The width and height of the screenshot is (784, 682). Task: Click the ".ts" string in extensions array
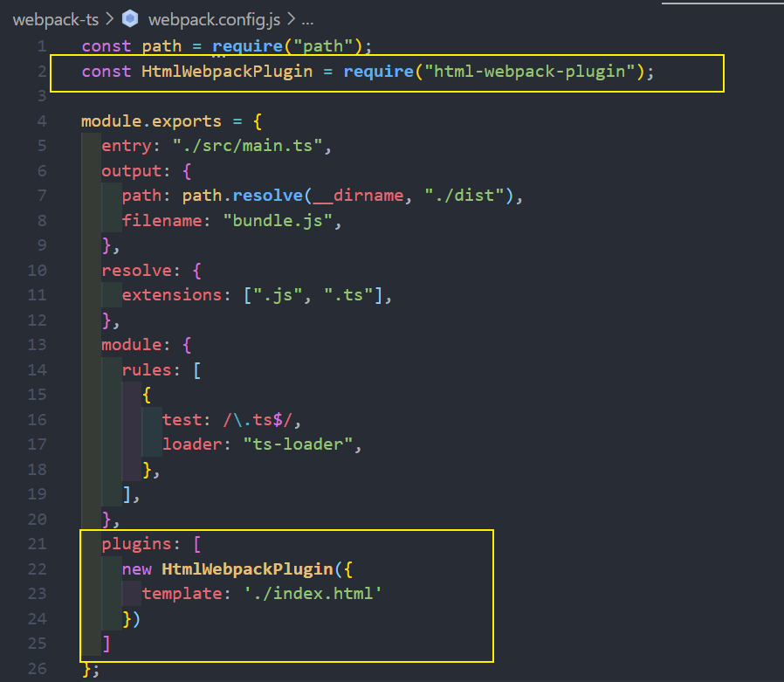348,295
